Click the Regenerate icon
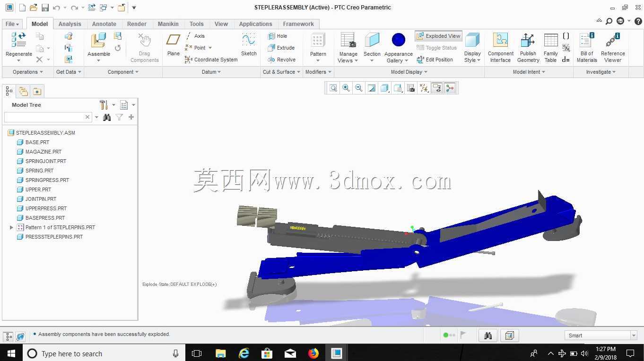 19,40
